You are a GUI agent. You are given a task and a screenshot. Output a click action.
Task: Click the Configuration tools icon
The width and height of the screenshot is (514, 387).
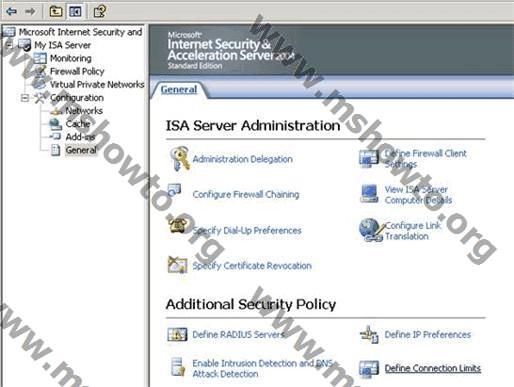point(40,98)
